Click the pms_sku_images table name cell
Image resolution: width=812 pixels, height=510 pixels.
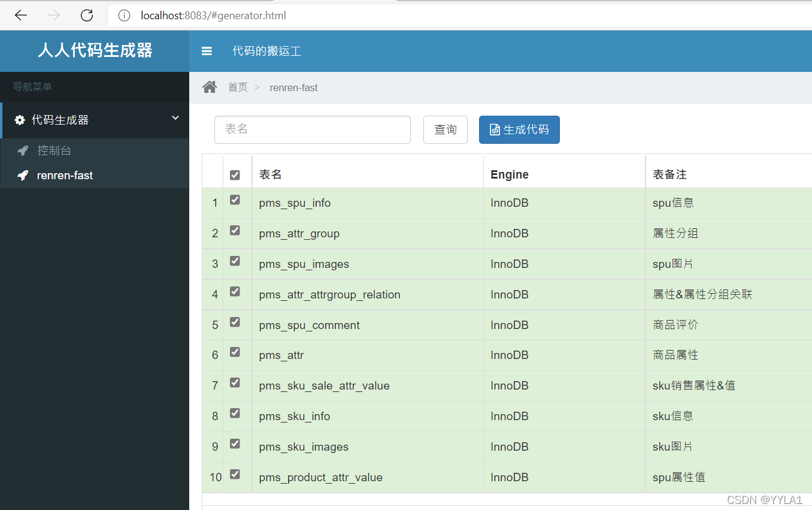coord(368,447)
